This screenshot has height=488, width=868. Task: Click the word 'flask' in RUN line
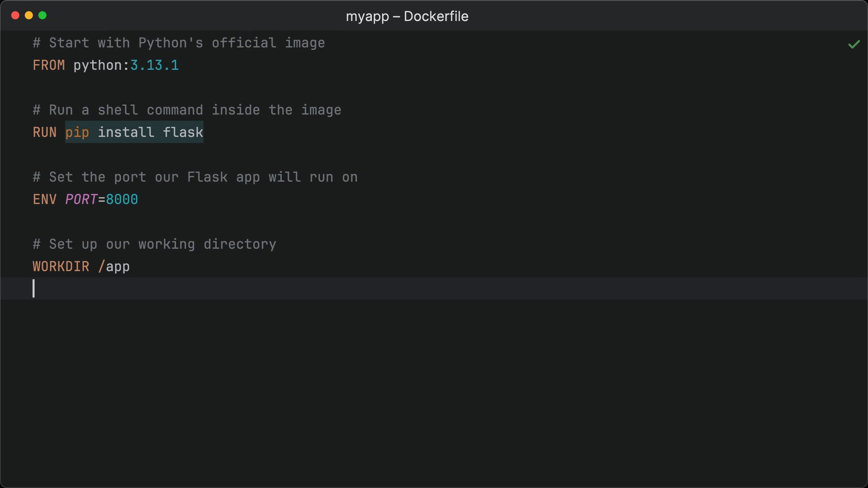click(x=183, y=132)
